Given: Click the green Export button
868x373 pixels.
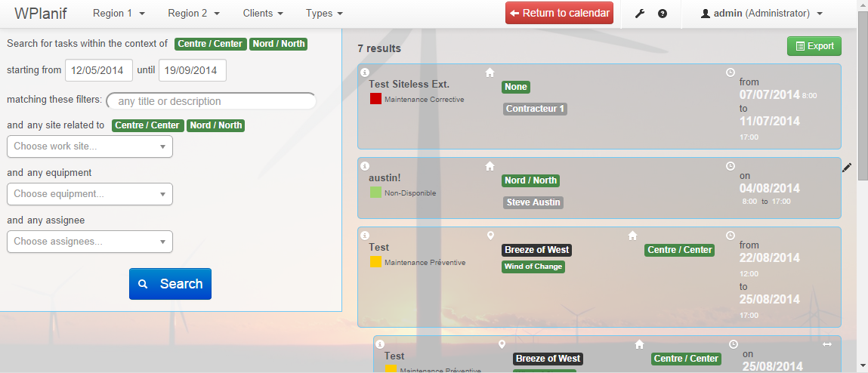Looking at the screenshot, I should click(x=814, y=46).
